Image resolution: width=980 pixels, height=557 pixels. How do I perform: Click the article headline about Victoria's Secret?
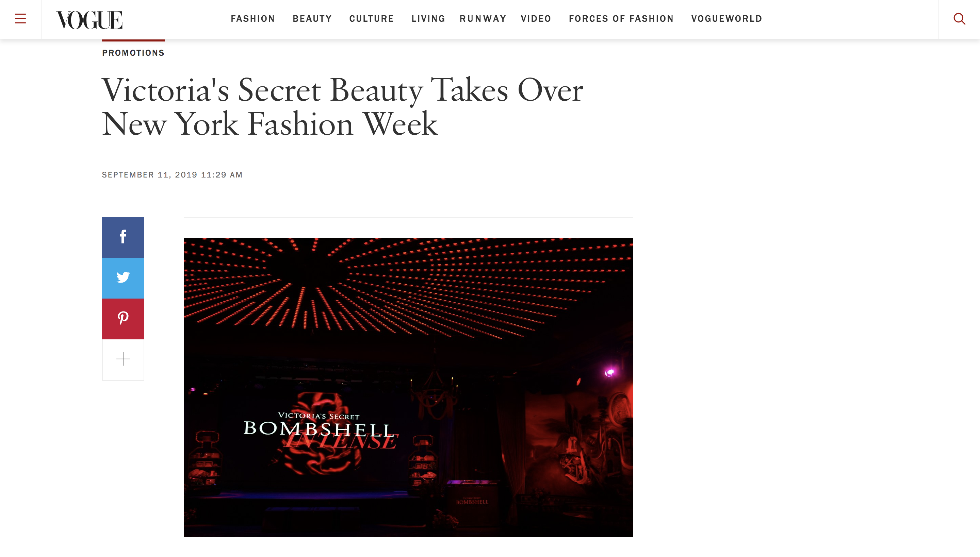[x=342, y=107]
